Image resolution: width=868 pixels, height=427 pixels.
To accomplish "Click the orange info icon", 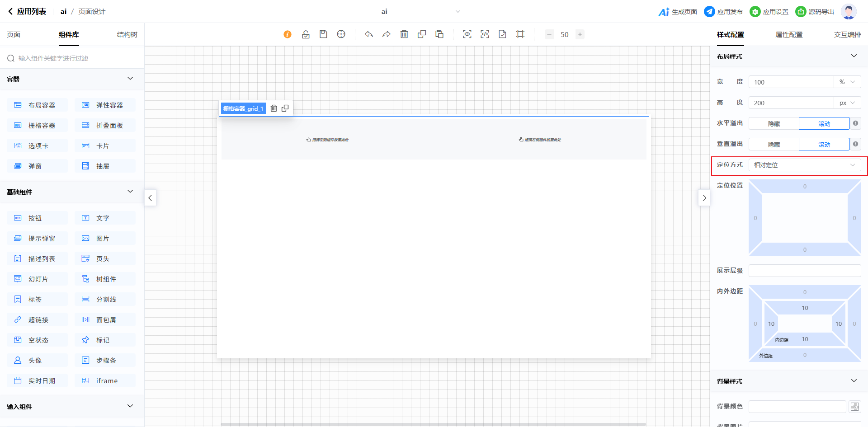I will [288, 34].
